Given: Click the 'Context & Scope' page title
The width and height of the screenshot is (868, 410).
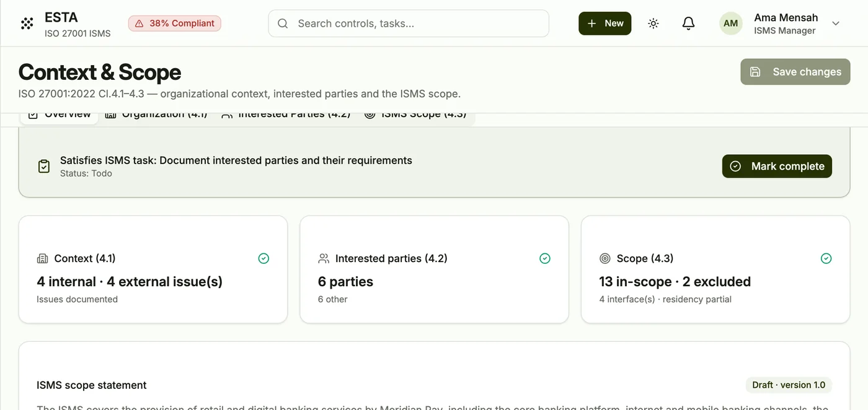Looking at the screenshot, I should [x=100, y=72].
